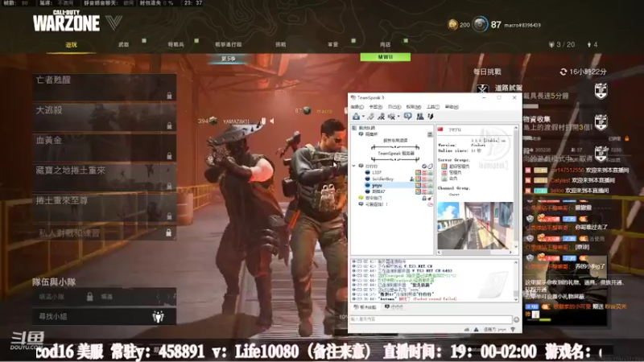Screen dimensions: 644x362
Task: Select 藏寶之地捲土重來 game mode
Action: click(105, 177)
